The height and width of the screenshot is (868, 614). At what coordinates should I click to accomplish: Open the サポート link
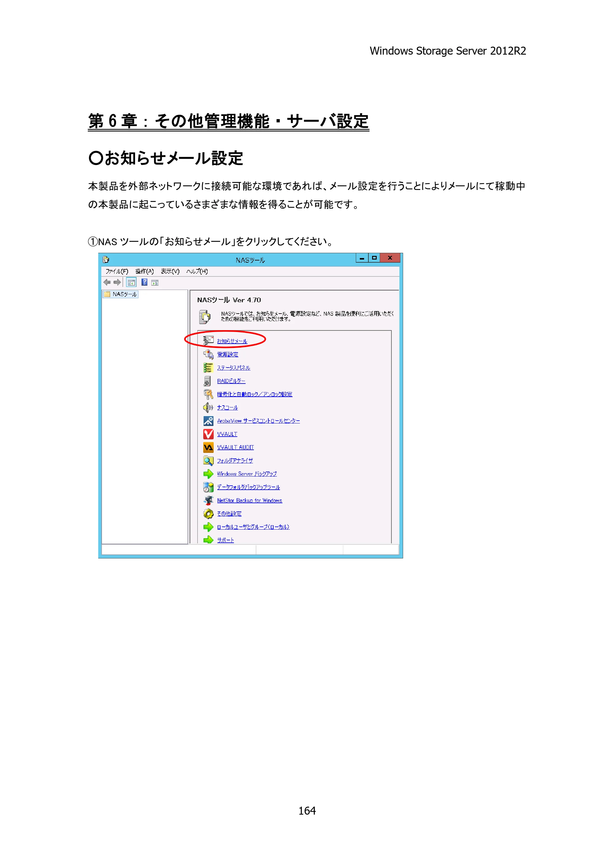pyautogui.click(x=225, y=540)
